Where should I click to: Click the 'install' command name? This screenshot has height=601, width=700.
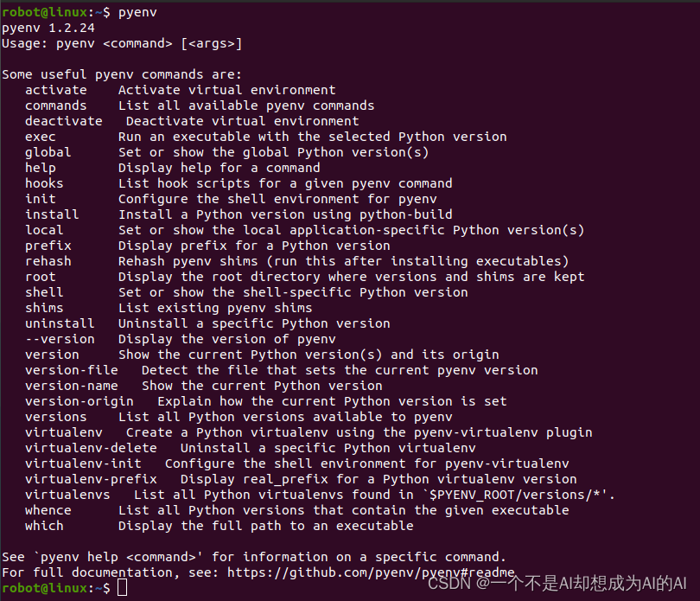52,214
